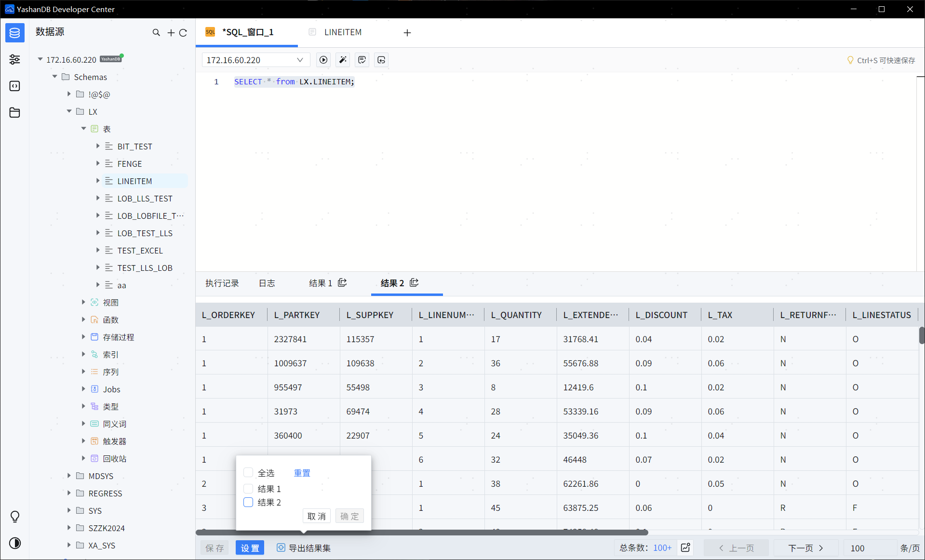Toggle the dark theme icon in sidebar
Viewport: 925px width, 560px height.
coord(15,543)
